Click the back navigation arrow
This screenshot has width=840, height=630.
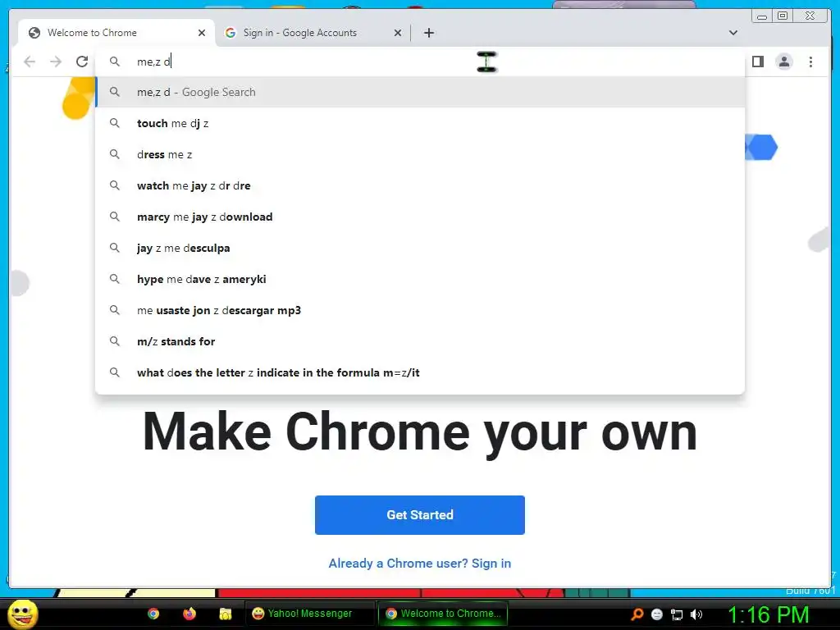[30, 62]
